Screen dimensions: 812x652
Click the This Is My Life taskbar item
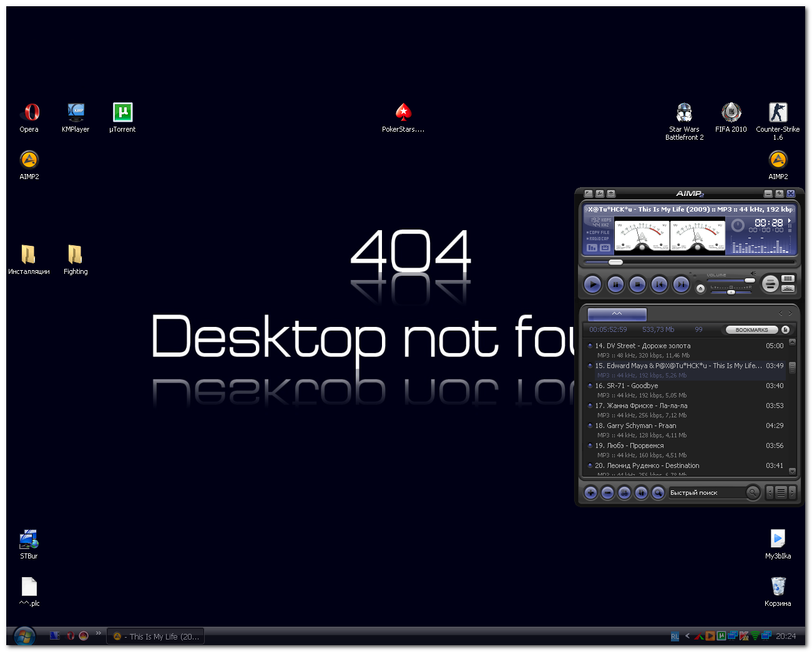click(155, 636)
